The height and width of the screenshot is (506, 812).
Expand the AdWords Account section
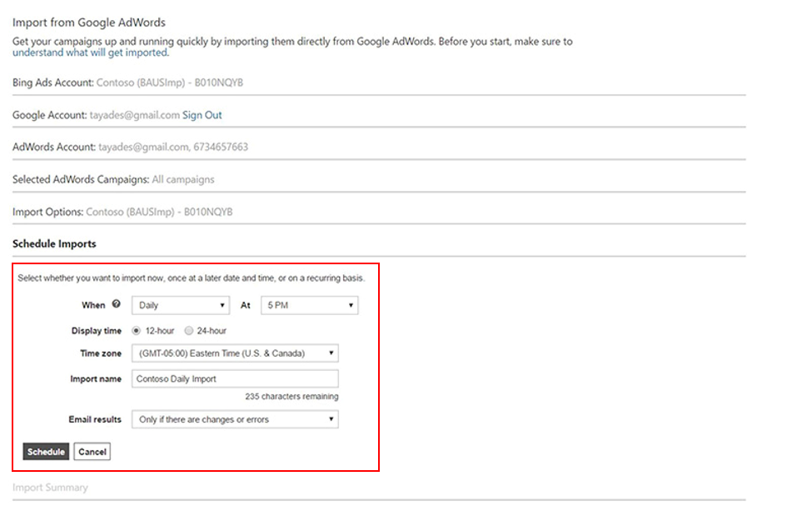point(379,148)
